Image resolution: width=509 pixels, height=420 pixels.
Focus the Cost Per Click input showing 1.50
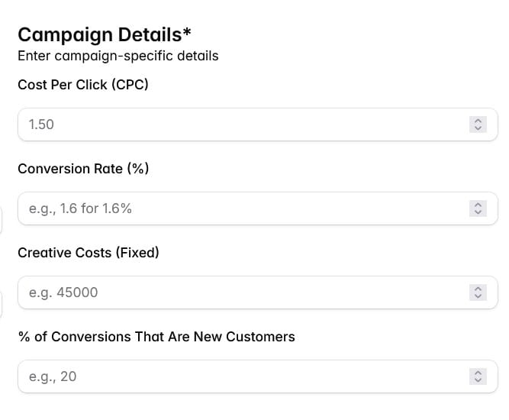tap(229, 124)
